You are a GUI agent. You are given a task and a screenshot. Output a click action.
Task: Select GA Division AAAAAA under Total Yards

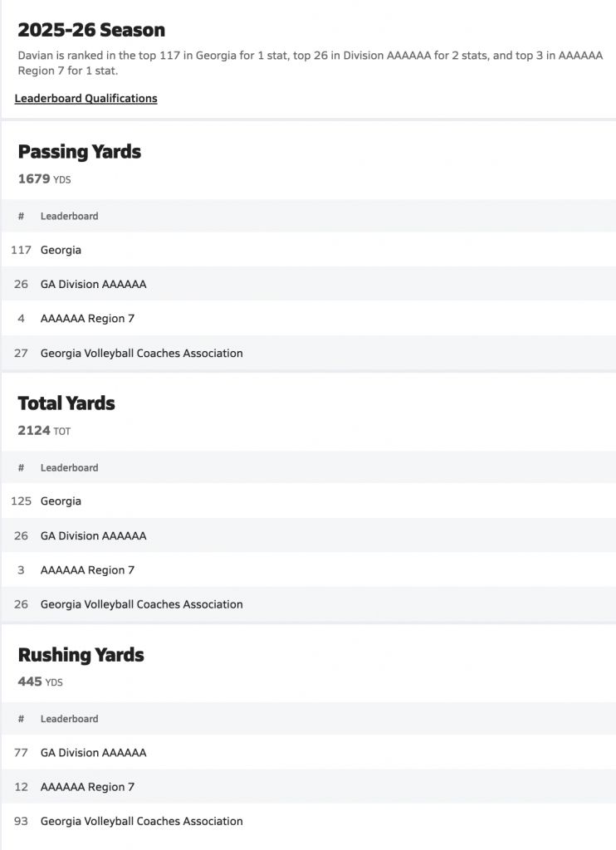(x=93, y=535)
